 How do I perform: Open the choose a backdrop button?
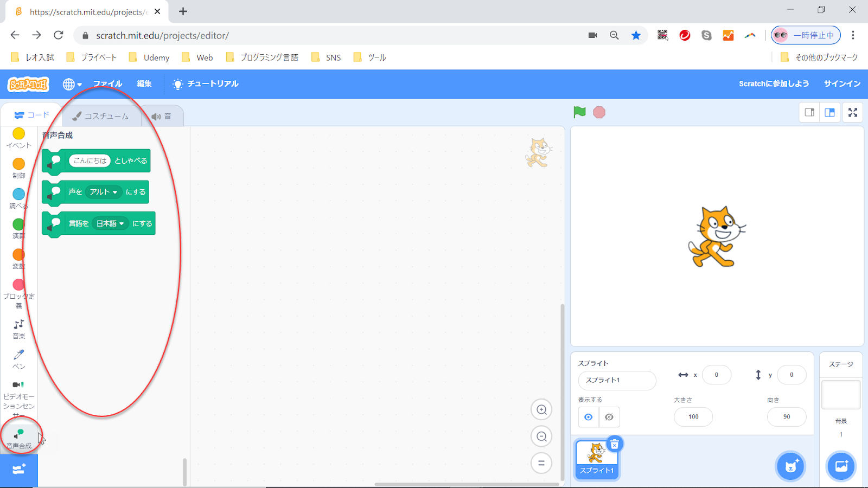[x=841, y=466]
